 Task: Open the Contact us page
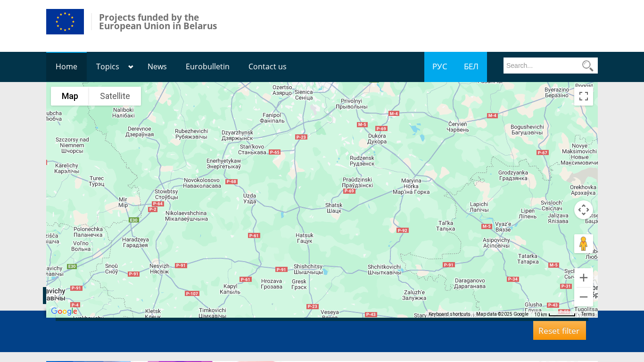(x=267, y=66)
